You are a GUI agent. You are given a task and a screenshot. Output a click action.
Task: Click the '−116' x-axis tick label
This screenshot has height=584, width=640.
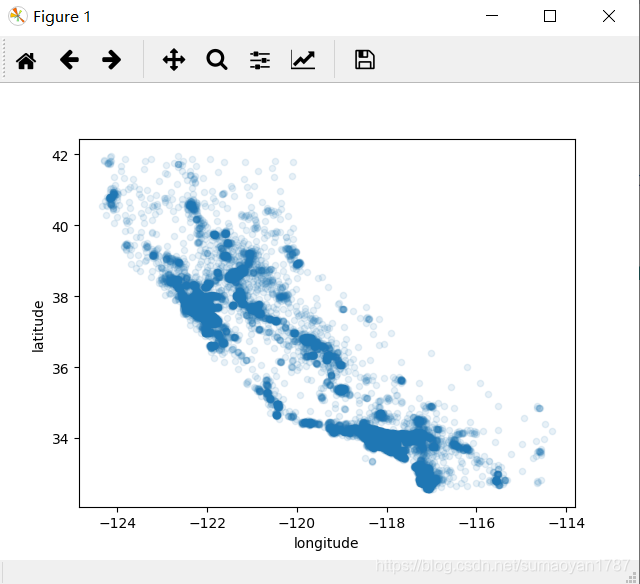[x=476, y=523]
